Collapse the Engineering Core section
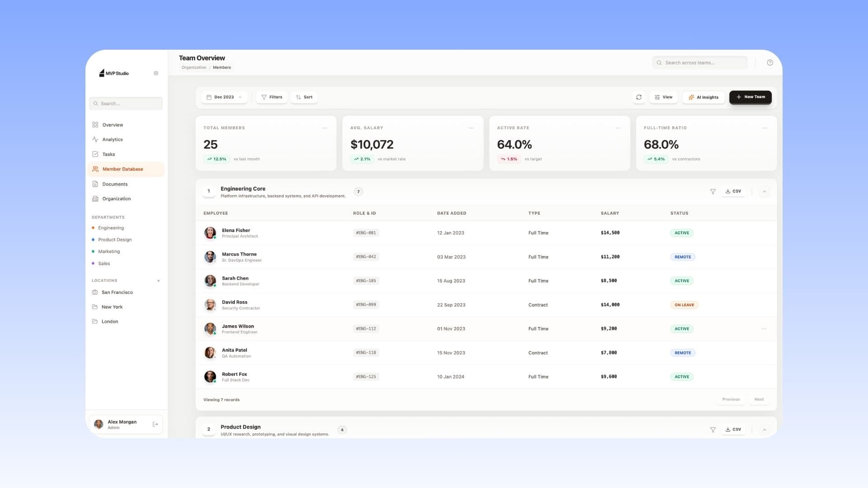868x488 pixels. coord(764,191)
